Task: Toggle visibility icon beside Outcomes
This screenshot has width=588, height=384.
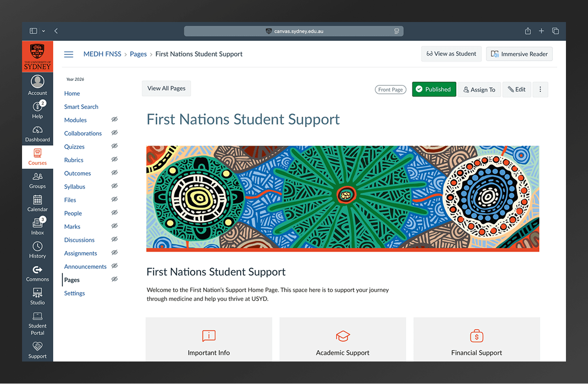Action: point(114,173)
